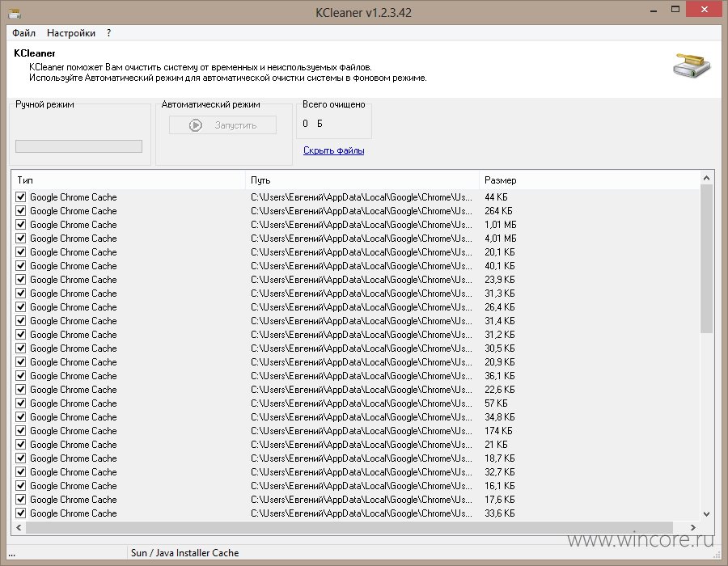Screen dimensions: 728x566
Task: Click the bold KCleaner heading text
Action: [x=34, y=53]
